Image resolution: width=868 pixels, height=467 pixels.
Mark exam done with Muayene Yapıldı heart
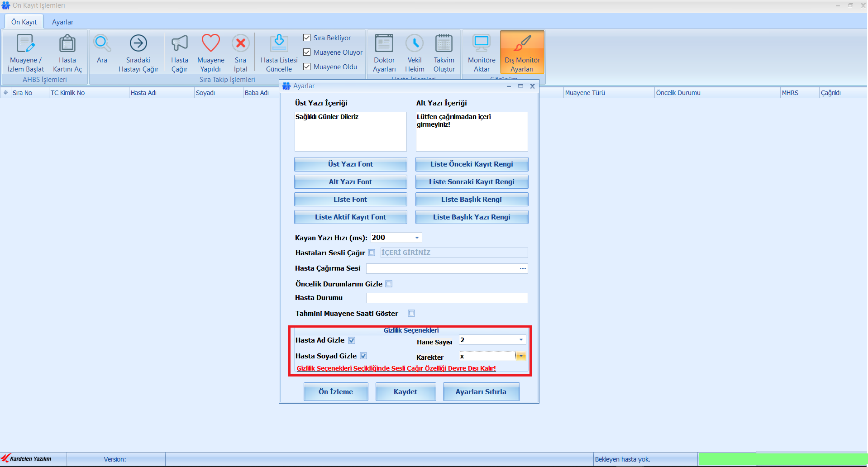coord(210,44)
